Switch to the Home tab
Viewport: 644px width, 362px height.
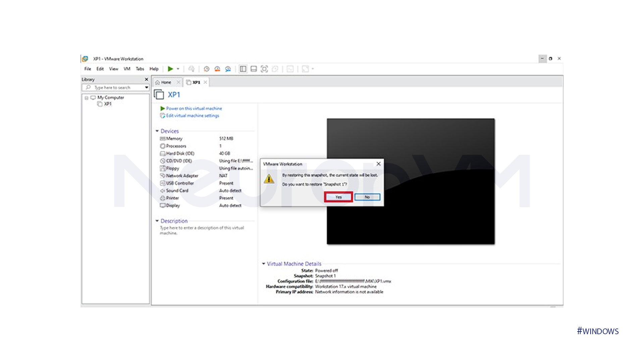(165, 82)
